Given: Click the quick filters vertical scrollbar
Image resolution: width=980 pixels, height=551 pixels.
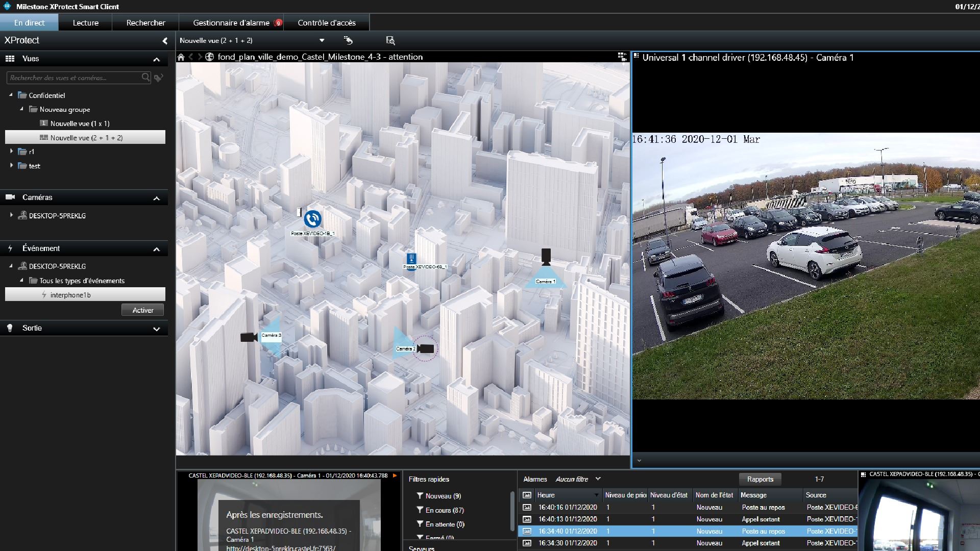Looking at the screenshot, I should 512,511.
